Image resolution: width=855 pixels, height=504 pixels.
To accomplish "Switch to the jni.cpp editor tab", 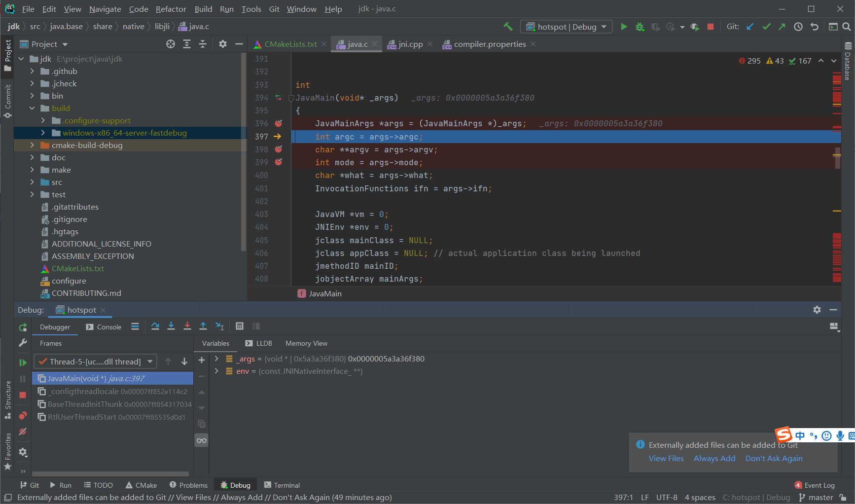I will tap(410, 44).
